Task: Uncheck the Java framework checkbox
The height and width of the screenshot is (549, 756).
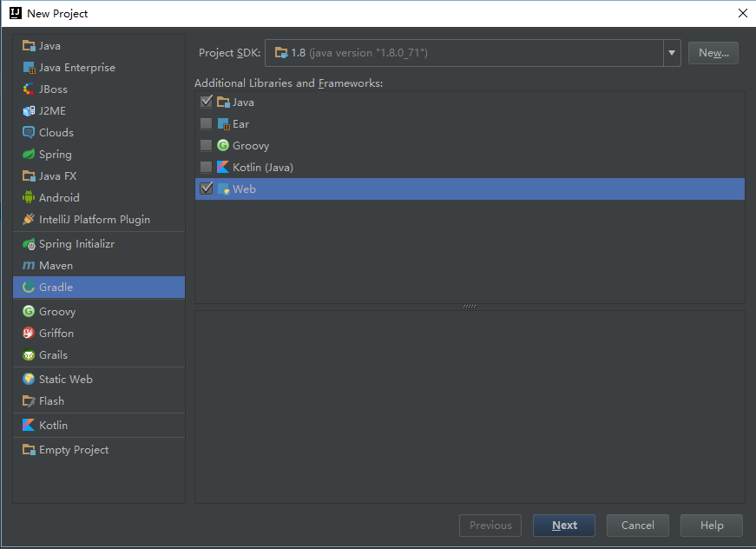Action: (207, 102)
